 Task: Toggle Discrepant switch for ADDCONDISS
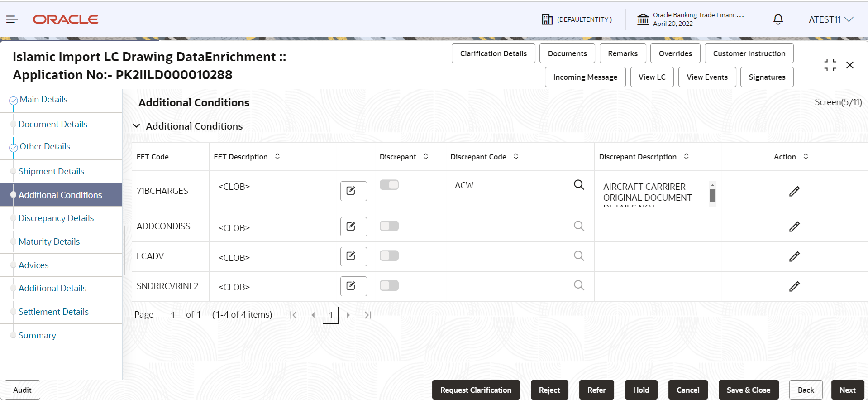point(389,226)
